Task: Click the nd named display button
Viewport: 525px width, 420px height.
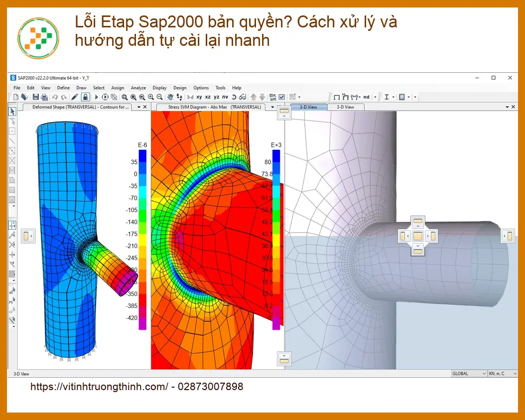Action: pyautogui.click(x=366, y=97)
